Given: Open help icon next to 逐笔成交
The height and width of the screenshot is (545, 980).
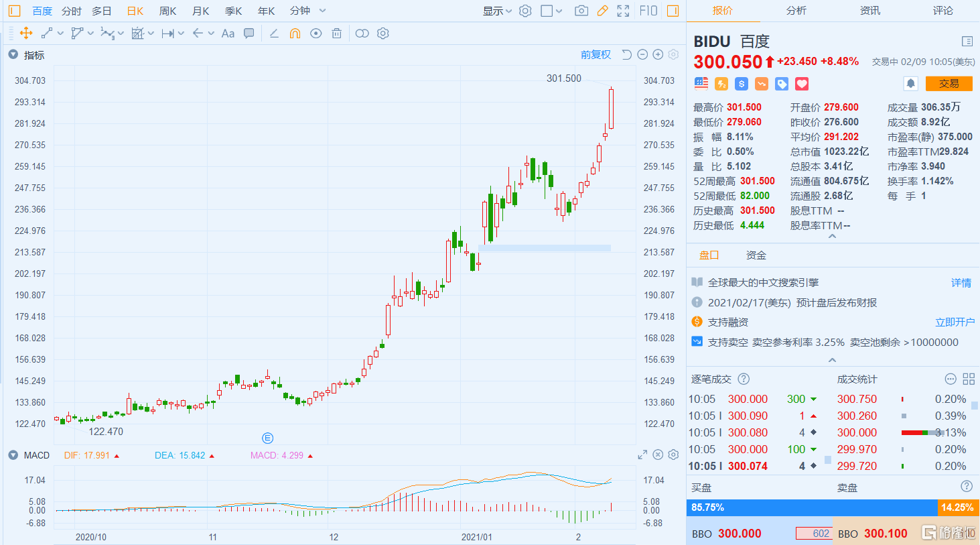Looking at the screenshot, I should coord(744,379).
